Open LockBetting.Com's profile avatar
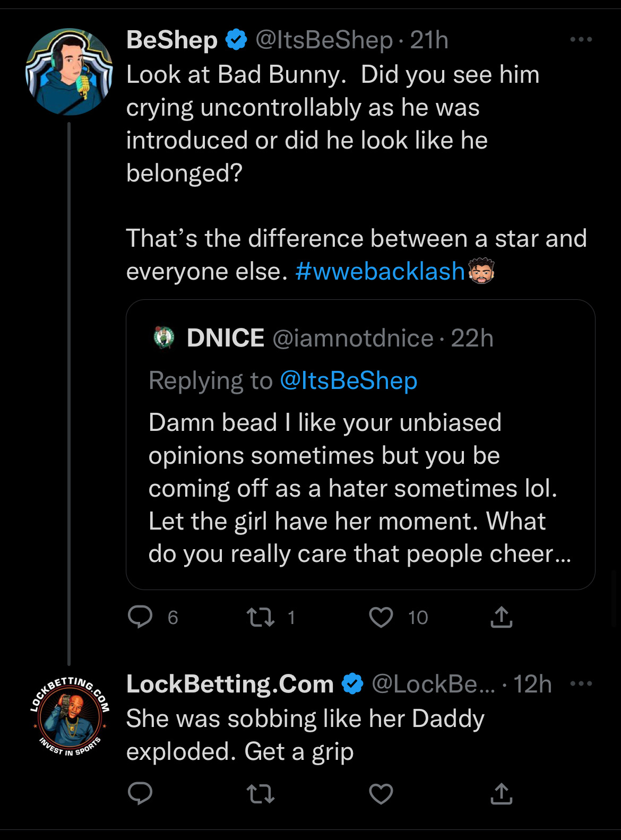This screenshot has height=840, width=621. (70, 716)
